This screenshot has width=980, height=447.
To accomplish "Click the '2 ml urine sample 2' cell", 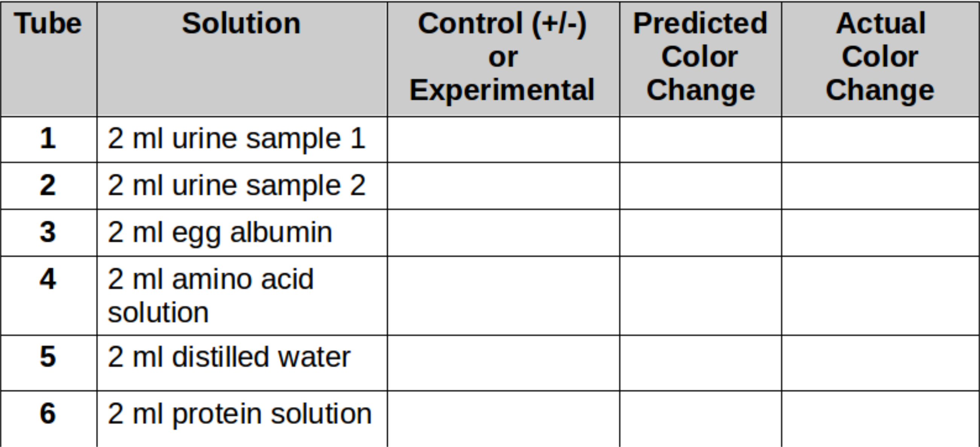I will (x=237, y=186).
